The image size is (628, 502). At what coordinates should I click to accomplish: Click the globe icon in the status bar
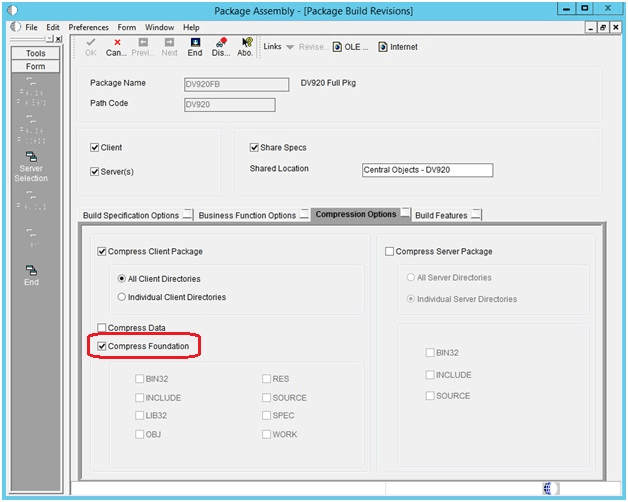(x=547, y=488)
